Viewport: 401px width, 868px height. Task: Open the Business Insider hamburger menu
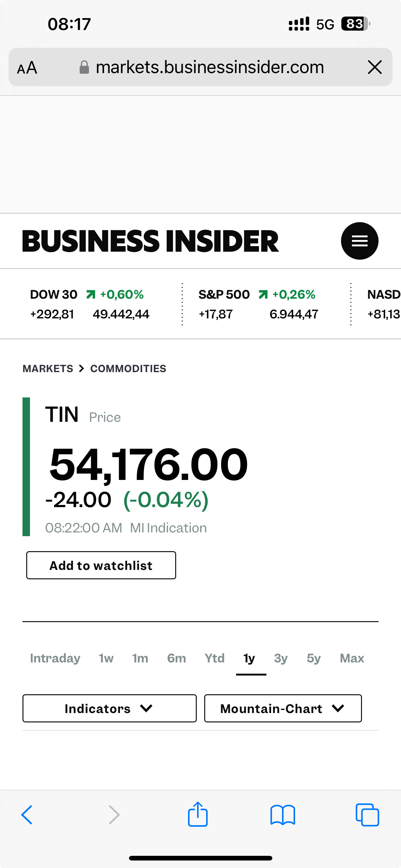[x=359, y=241]
